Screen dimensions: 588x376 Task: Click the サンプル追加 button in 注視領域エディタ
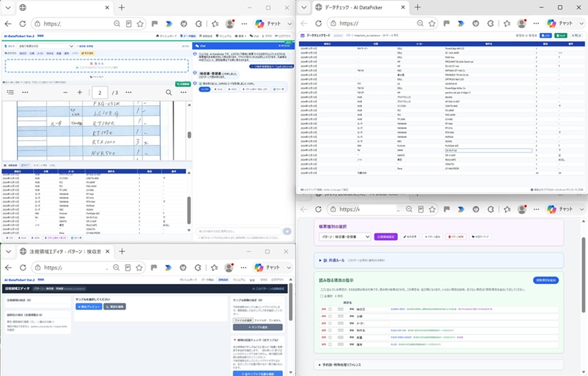coord(257,327)
